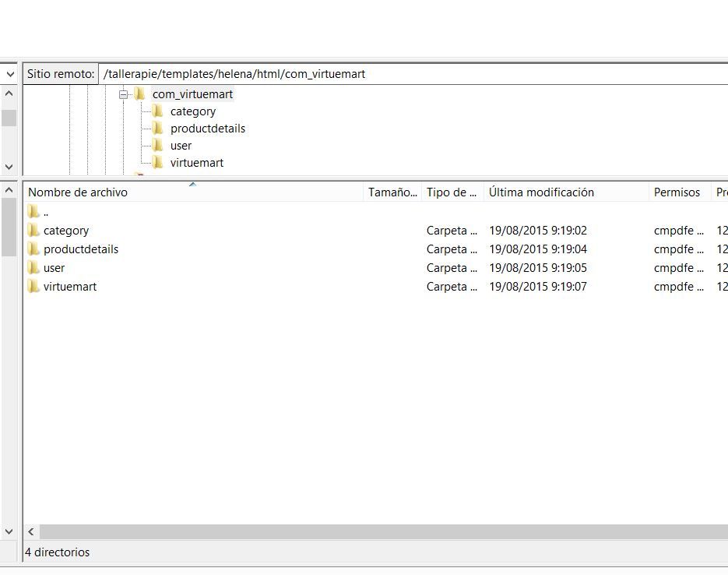Image resolution: width=728 pixels, height=575 pixels.
Task: Click date 19/08/2015 9:19:04
Action: tap(538, 249)
